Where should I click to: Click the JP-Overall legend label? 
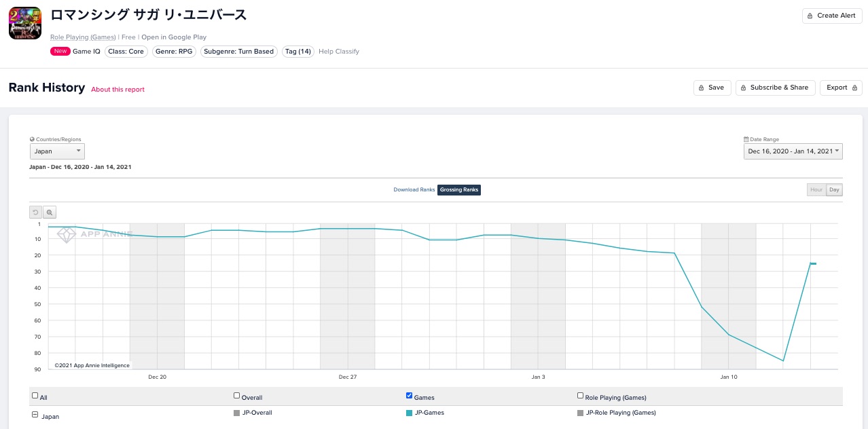click(257, 413)
